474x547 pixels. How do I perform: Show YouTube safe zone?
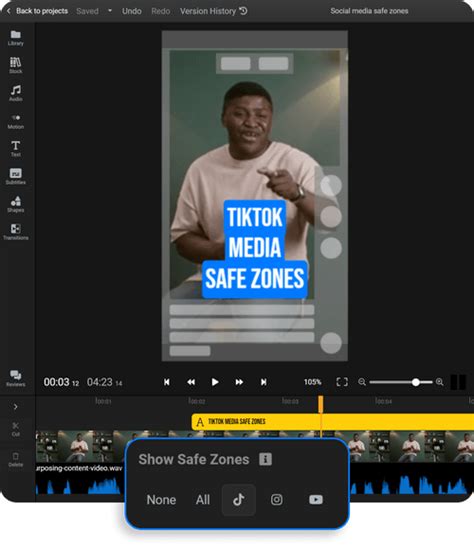coord(316,500)
